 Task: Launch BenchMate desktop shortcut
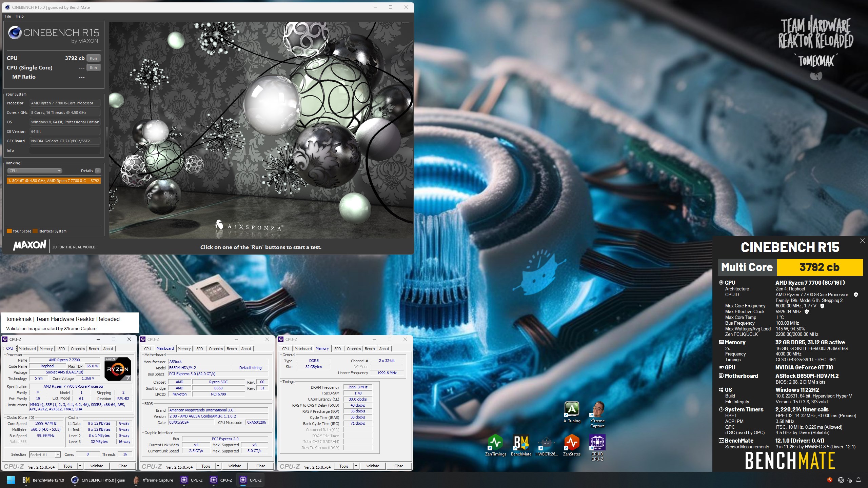point(521,445)
